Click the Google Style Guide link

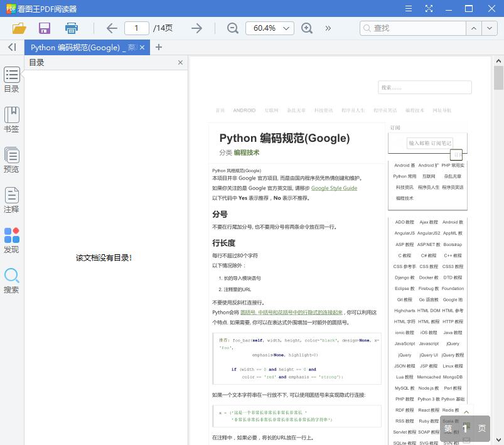click(334, 188)
